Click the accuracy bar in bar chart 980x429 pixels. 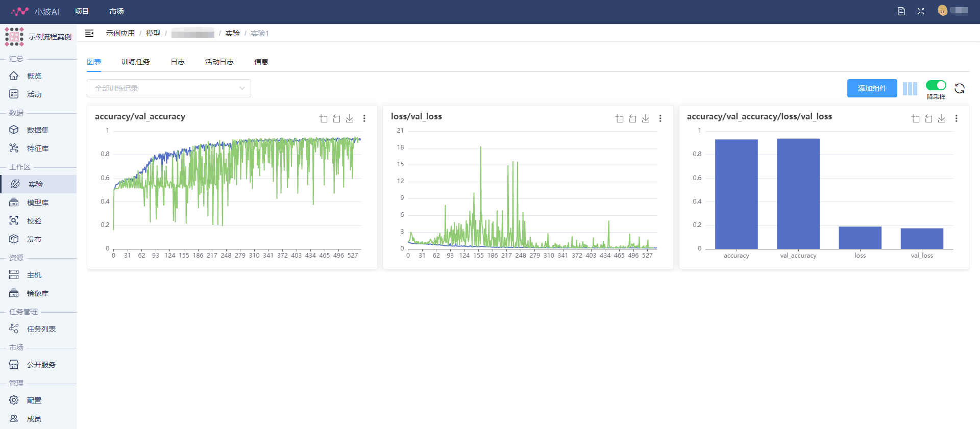tap(737, 194)
